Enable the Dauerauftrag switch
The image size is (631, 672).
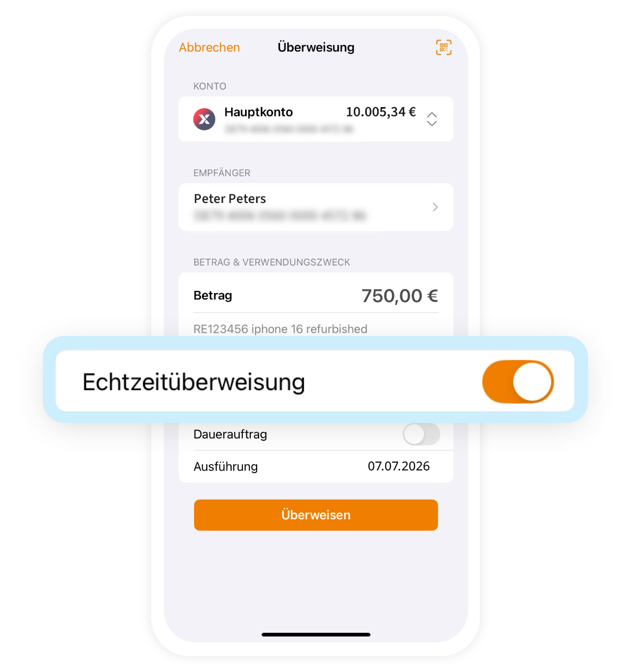pyautogui.click(x=422, y=435)
